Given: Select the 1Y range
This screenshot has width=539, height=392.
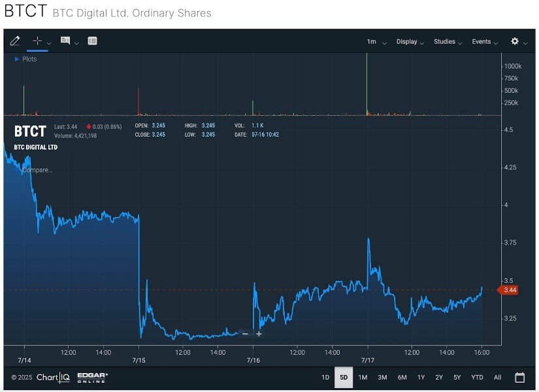Looking at the screenshot, I should click(x=421, y=377).
